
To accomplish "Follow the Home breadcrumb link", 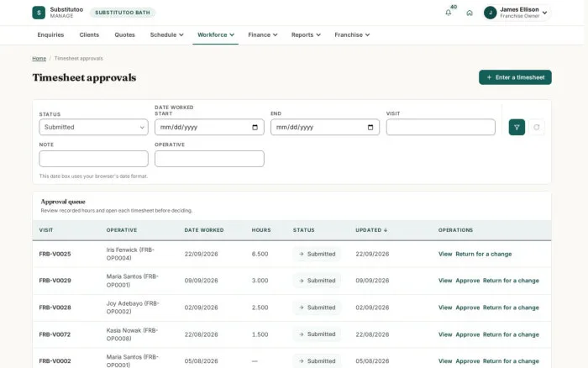I will click(x=39, y=59).
